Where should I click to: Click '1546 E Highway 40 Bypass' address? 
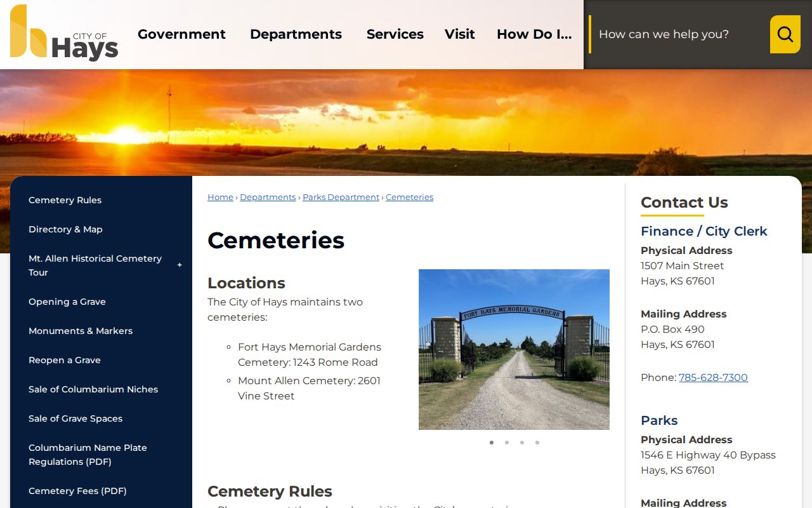coord(708,455)
